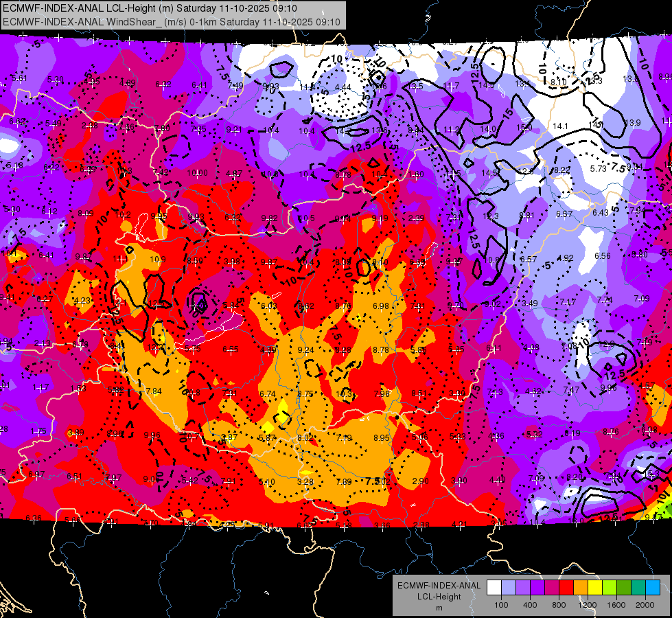The image size is (672, 618).
Task: Click the wind shear value 2.13
Action: (x=42, y=343)
